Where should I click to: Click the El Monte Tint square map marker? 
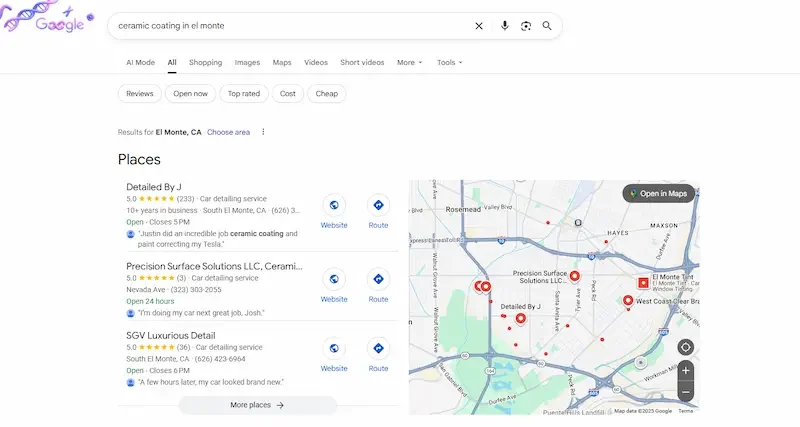643,282
